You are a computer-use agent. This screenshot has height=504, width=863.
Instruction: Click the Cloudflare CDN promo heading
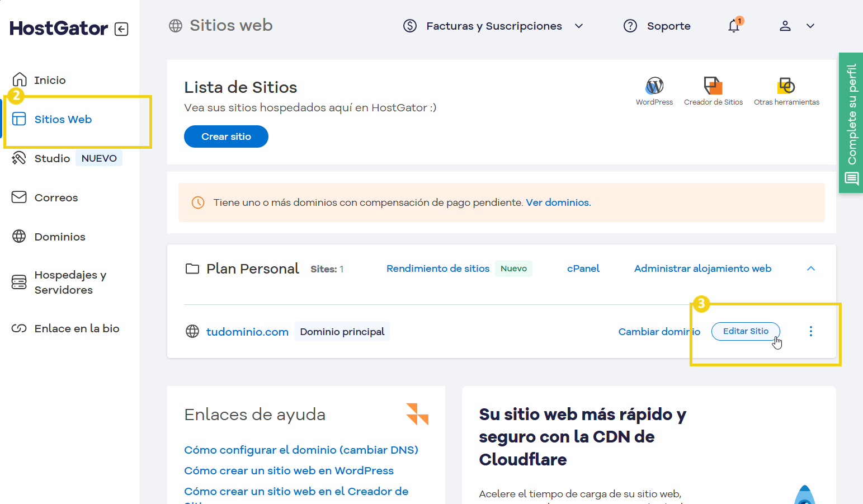[x=583, y=437]
